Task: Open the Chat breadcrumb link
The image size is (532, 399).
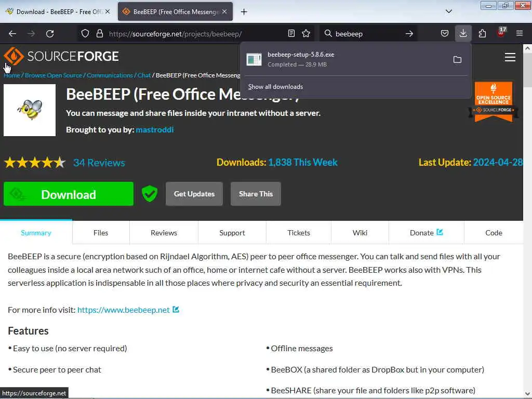Action: pos(144,75)
